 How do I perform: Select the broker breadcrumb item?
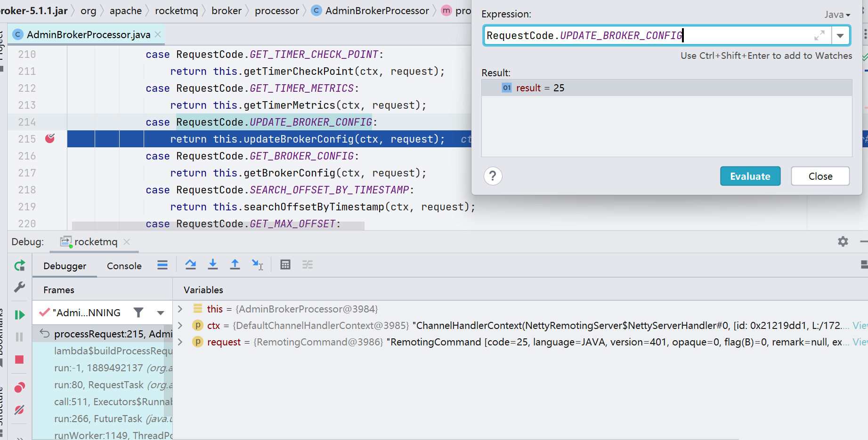pyautogui.click(x=227, y=10)
